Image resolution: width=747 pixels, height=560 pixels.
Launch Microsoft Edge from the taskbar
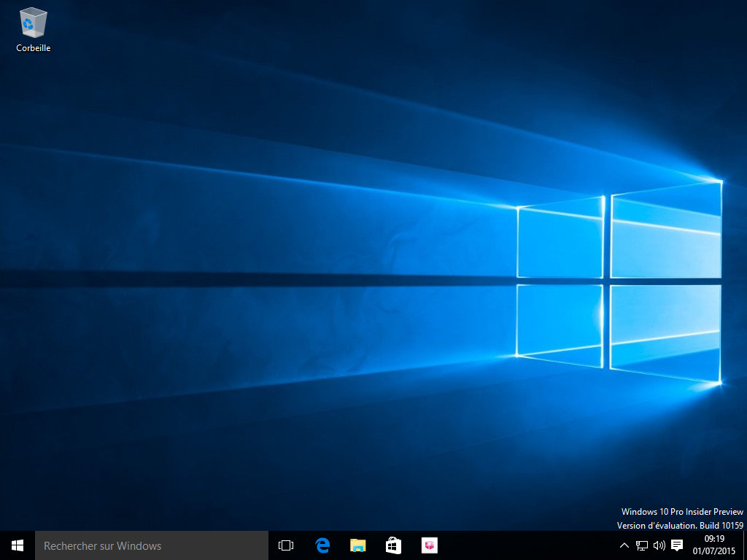(321, 545)
